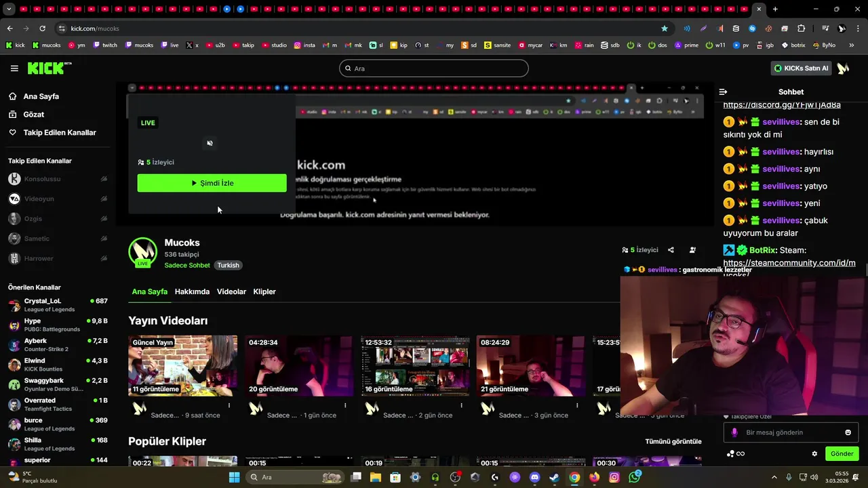Click Tümünü görüntüle for popular clips

pos(673,441)
